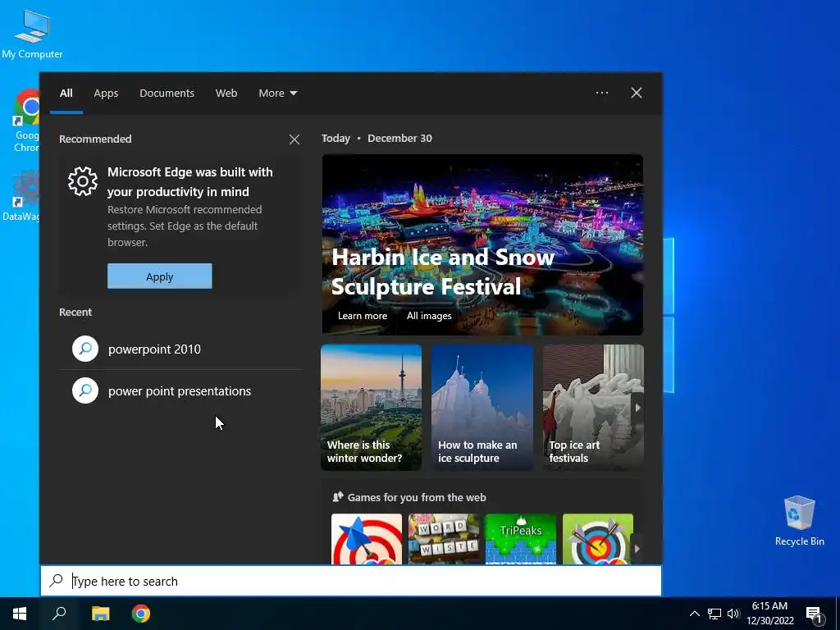Open the Harbin Ice and Snow Sculpture Festival headline
Screen dimensions: 840x630
click(442, 272)
